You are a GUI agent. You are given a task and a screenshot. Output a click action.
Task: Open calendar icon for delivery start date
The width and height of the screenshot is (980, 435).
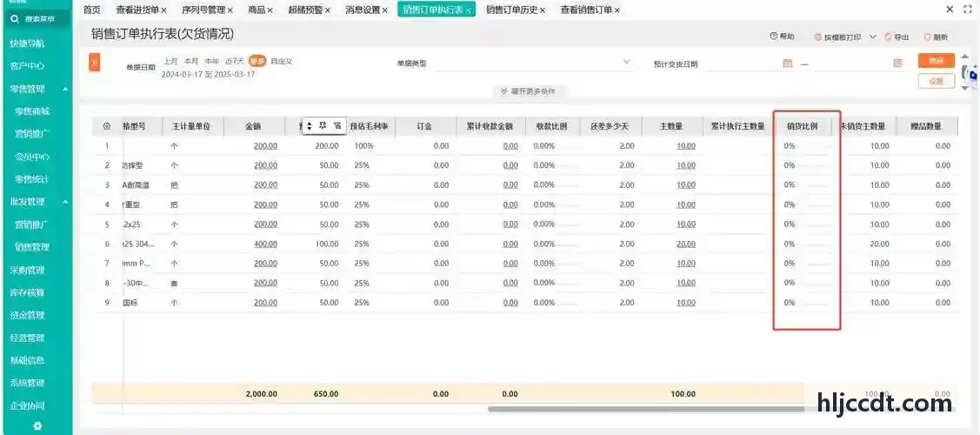[788, 64]
